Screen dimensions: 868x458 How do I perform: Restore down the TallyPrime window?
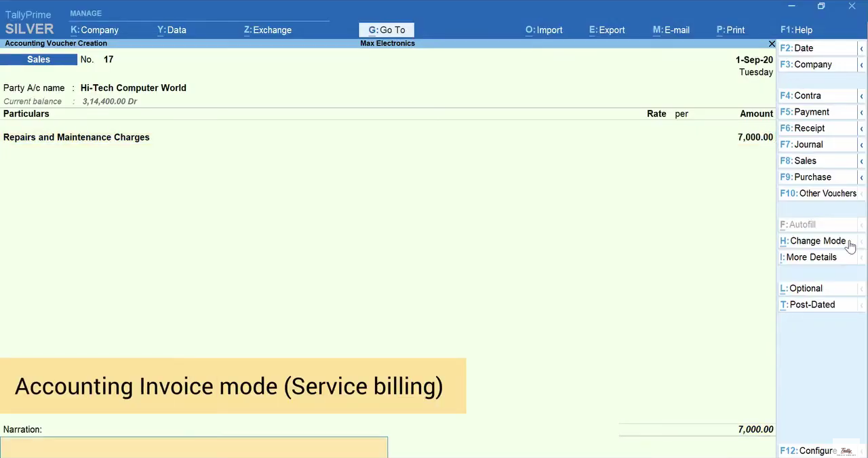pyautogui.click(x=821, y=6)
